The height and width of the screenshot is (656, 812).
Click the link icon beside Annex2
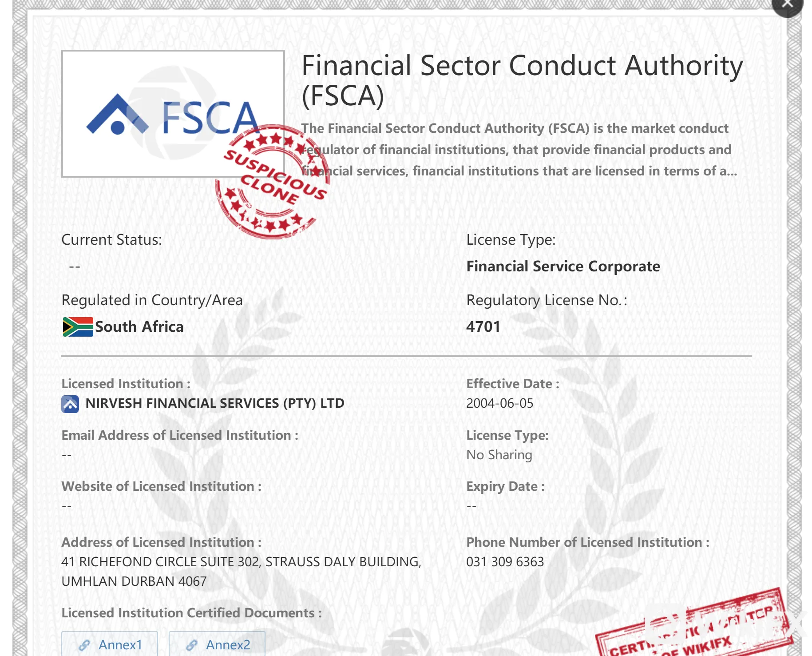tap(192, 645)
